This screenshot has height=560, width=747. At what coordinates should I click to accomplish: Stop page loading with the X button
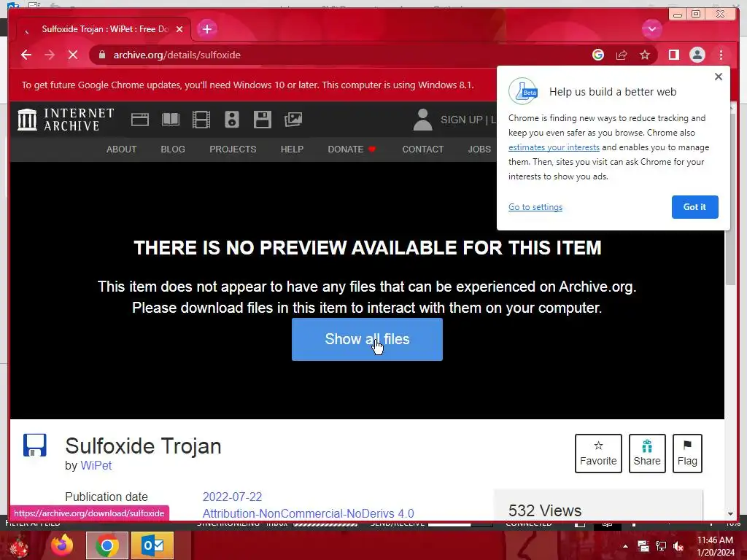click(x=73, y=55)
